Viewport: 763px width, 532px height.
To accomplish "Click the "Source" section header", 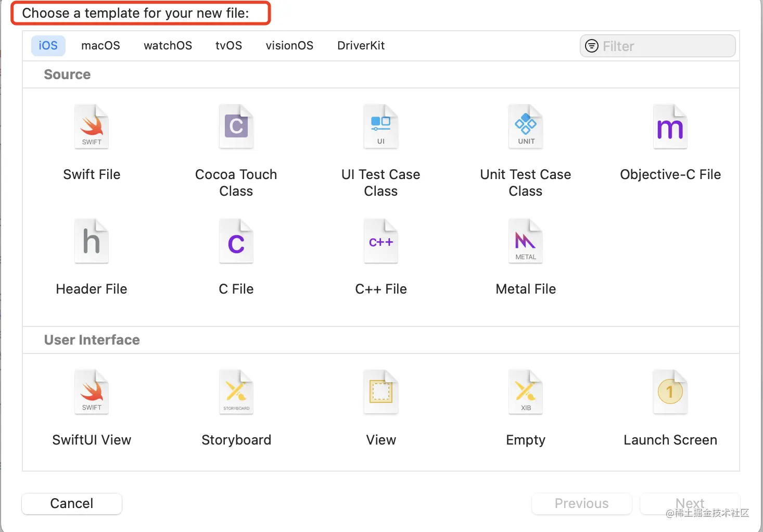I will (x=67, y=74).
